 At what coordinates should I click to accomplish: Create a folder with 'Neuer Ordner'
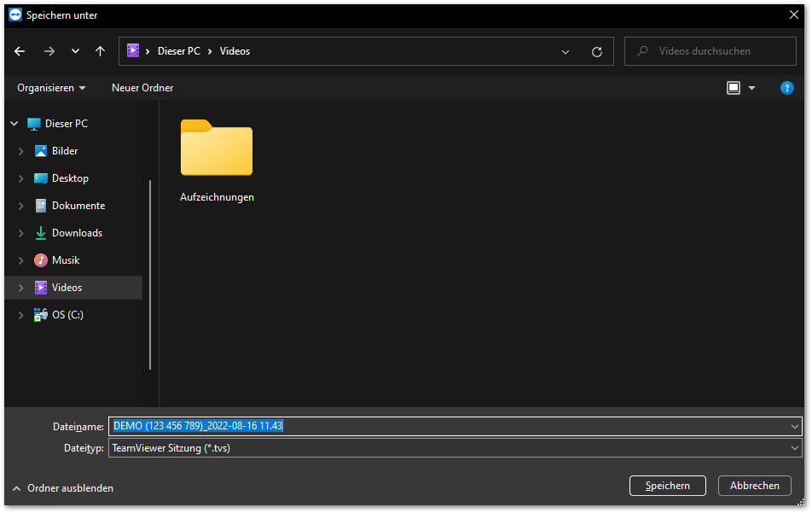(142, 88)
